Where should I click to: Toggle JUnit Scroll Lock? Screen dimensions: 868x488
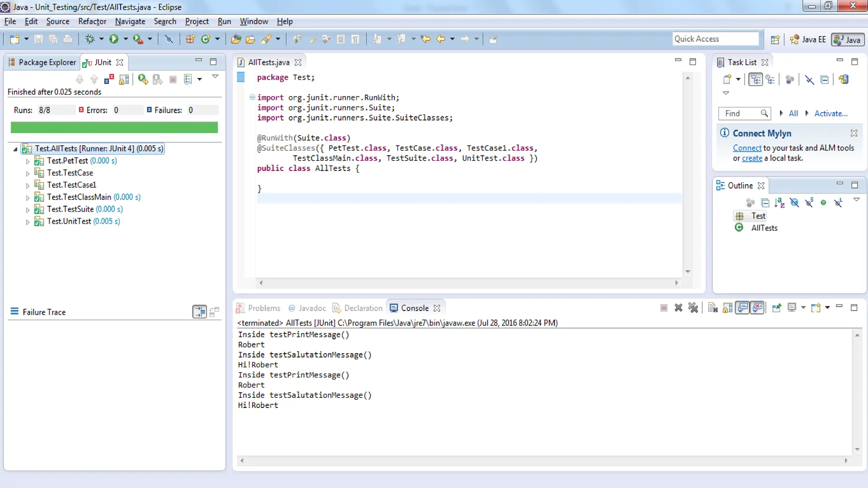click(124, 79)
